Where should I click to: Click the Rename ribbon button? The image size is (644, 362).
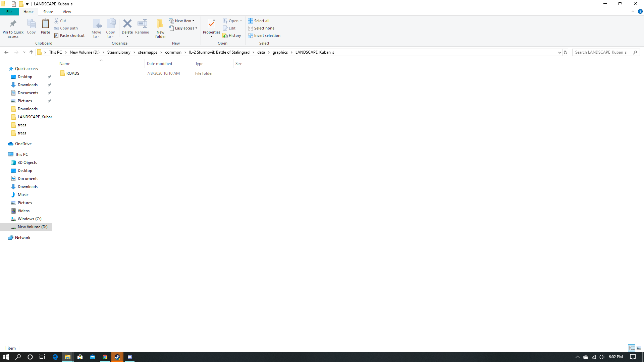pos(142,26)
